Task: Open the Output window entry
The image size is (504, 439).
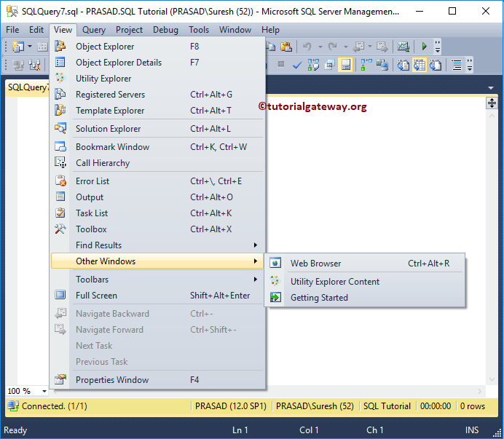Action: 158,197
